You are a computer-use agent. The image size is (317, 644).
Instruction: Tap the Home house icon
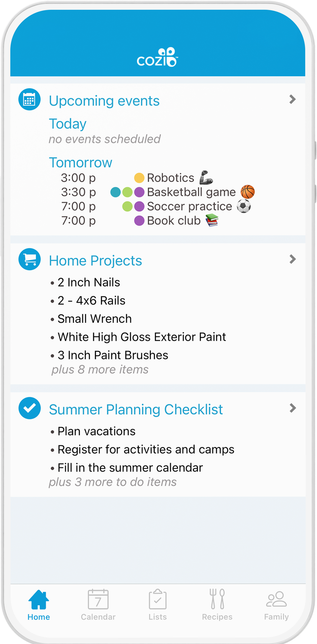(x=39, y=600)
